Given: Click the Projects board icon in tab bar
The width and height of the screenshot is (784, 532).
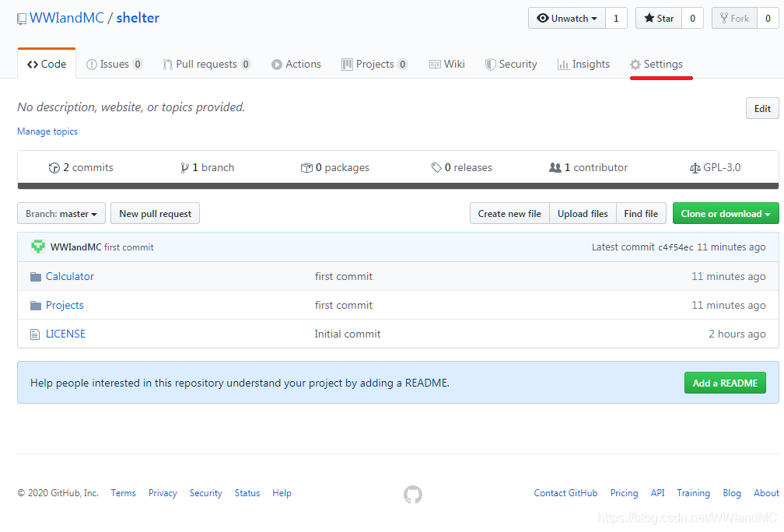Looking at the screenshot, I should (347, 65).
